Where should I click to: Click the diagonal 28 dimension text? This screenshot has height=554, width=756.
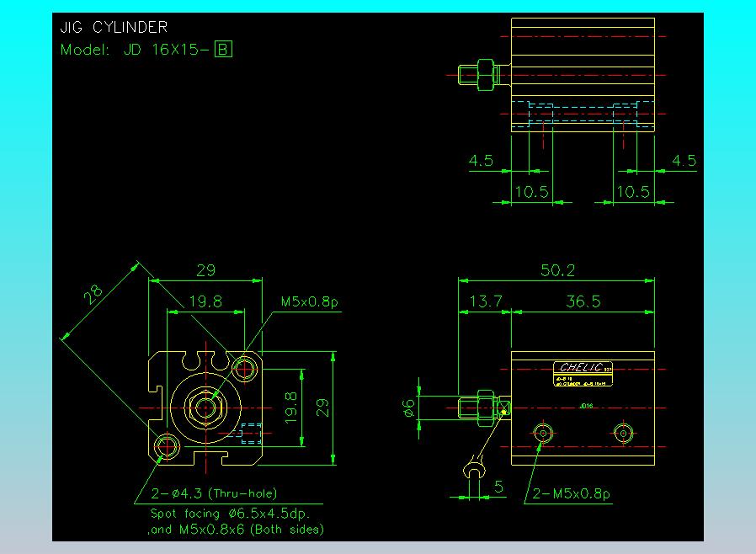click(93, 295)
